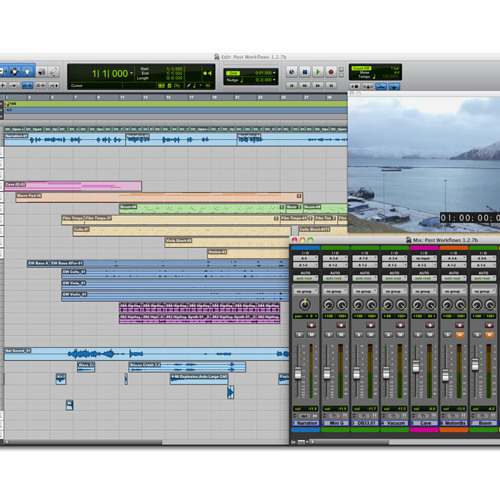Screen dimensions: 500x500
Task: Click the second icon below the tempo display
Action: pos(368,86)
